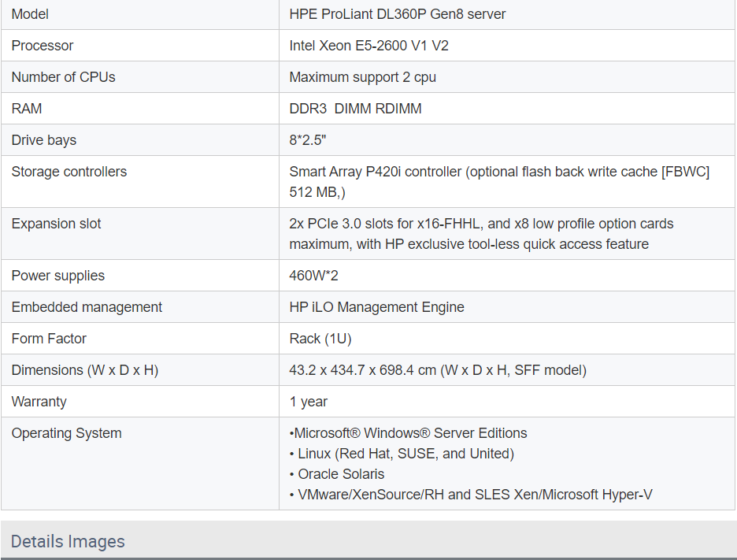Click the 8*2.5" drive bays value
This screenshot has width=737, height=560.
[x=308, y=140]
